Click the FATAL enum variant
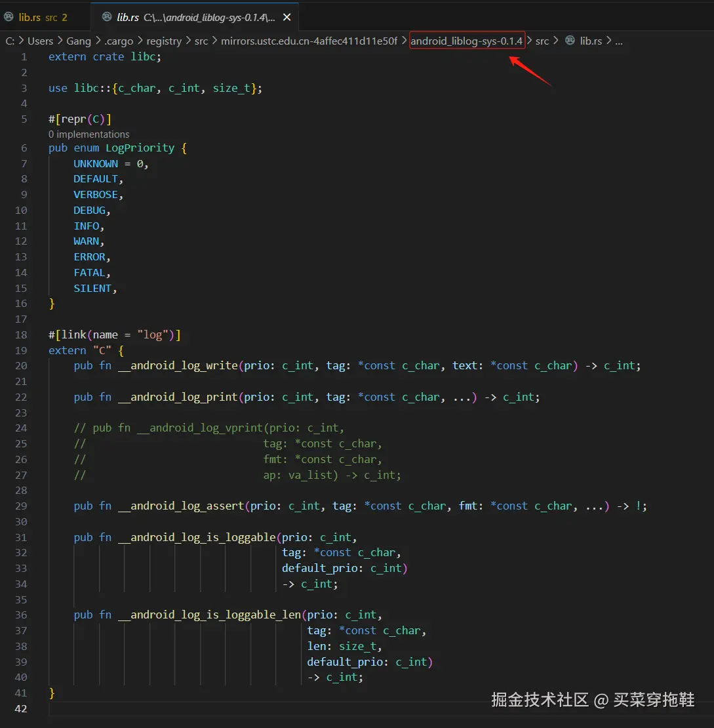The width and height of the screenshot is (714, 728). point(89,273)
